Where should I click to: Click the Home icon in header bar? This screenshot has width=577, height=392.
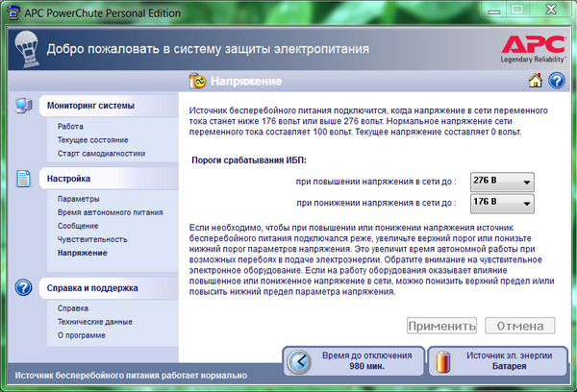(x=536, y=80)
